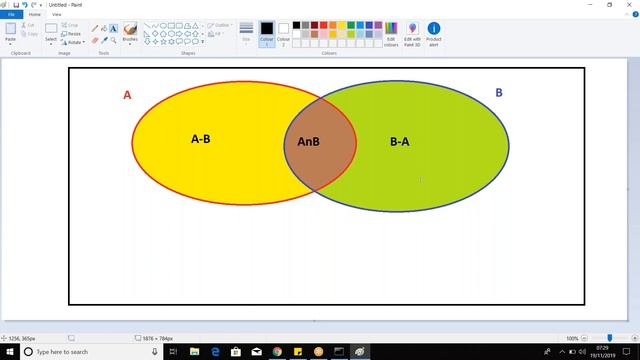
Task: Open the Rotate dropdown
Action: coord(73,42)
